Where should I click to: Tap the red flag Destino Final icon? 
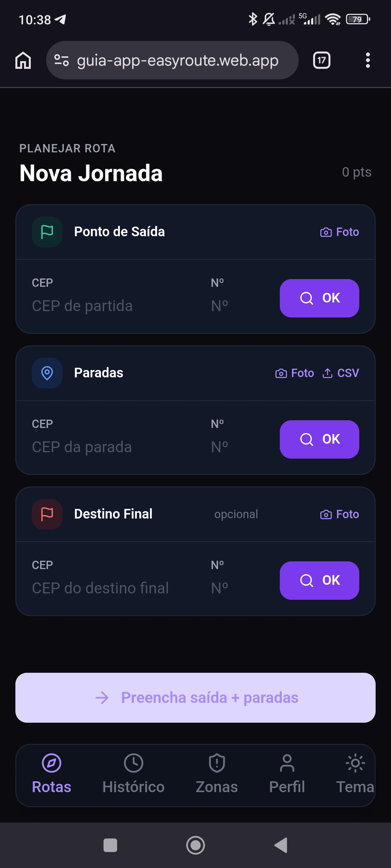[x=47, y=514]
